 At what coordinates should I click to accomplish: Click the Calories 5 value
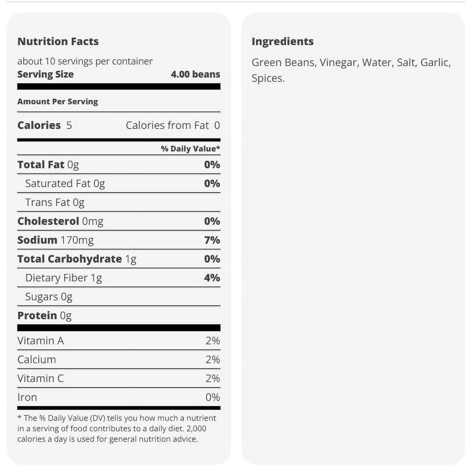coord(45,125)
